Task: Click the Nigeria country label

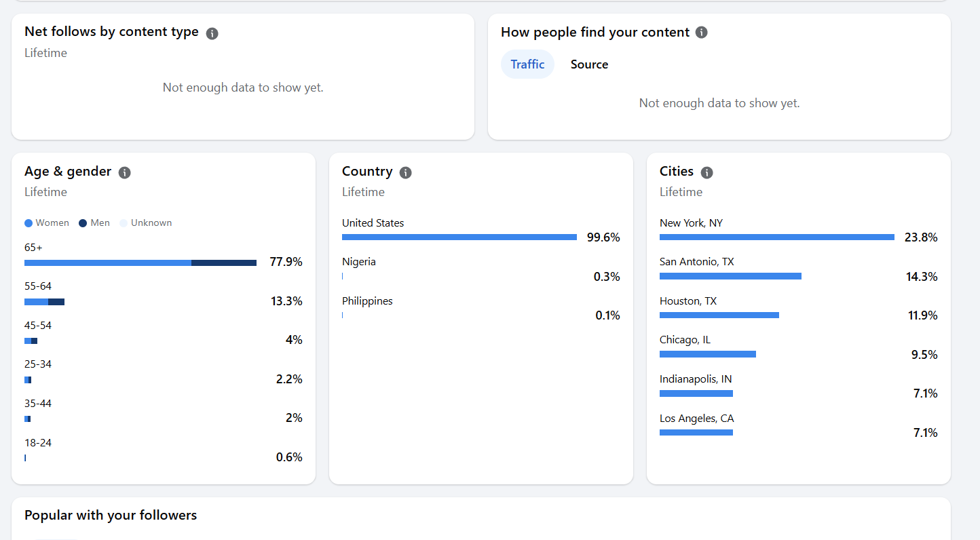Action: coord(359,262)
